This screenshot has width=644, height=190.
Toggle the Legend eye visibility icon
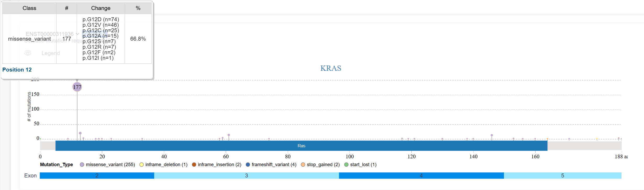pyautogui.click(x=28, y=53)
